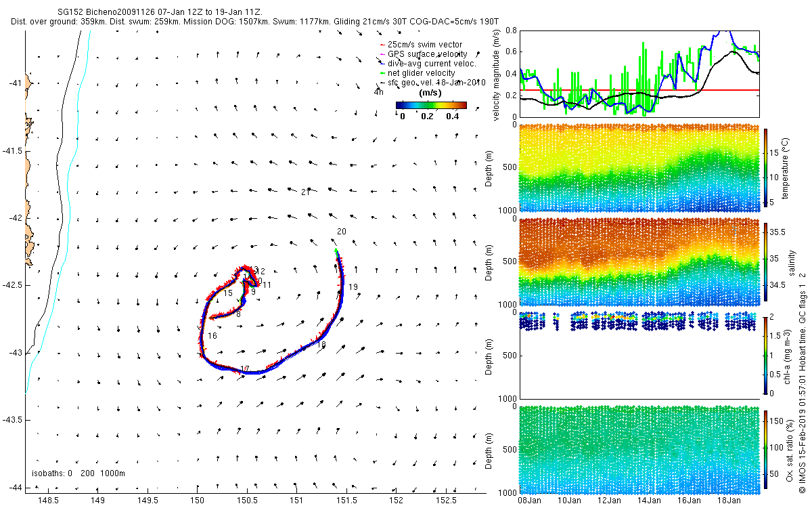Viewport: 812px width, 508px height.
Task: Click the '0.6' tick on velocity magnitude axis
Action: click(x=511, y=52)
